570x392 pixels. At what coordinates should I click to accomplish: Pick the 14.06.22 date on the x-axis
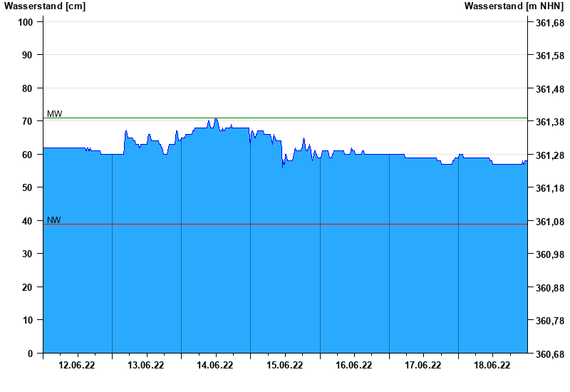[215, 366]
